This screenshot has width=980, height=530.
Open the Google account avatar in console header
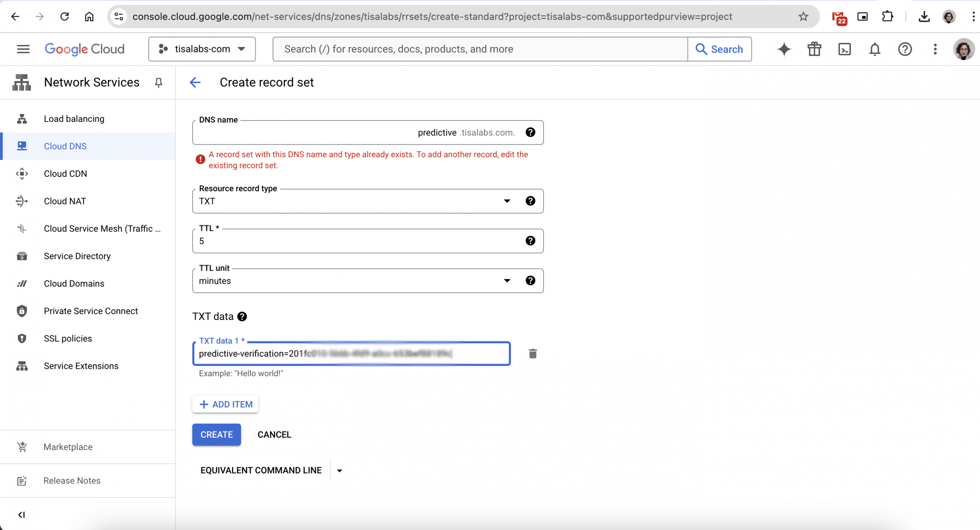(x=964, y=49)
